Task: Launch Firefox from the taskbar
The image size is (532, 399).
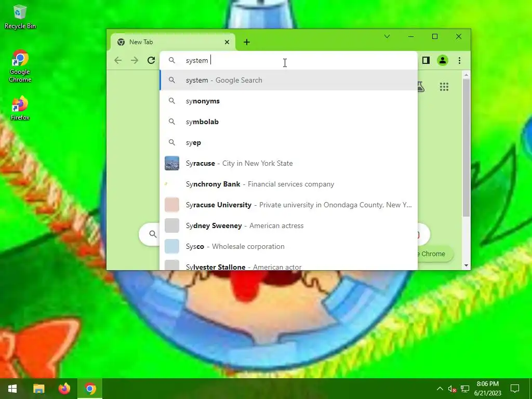Action: [x=64, y=389]
